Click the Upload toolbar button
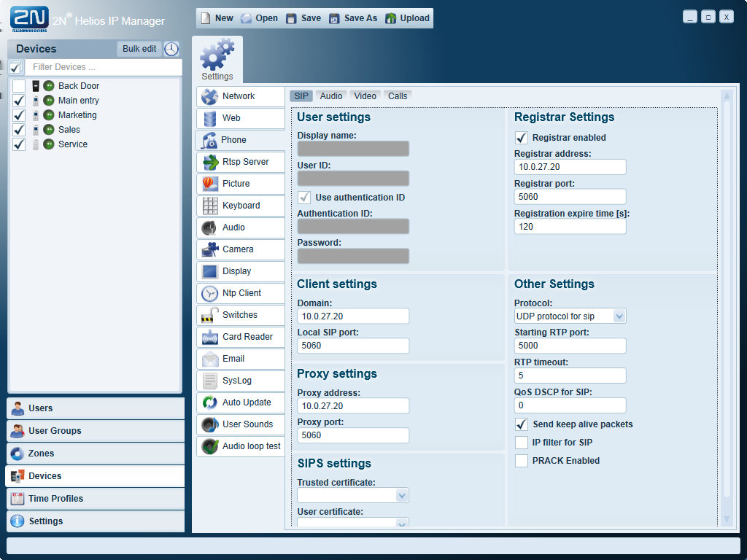Image resolution: width=747 pixels, height=560 pixels. tap(408, 18)
